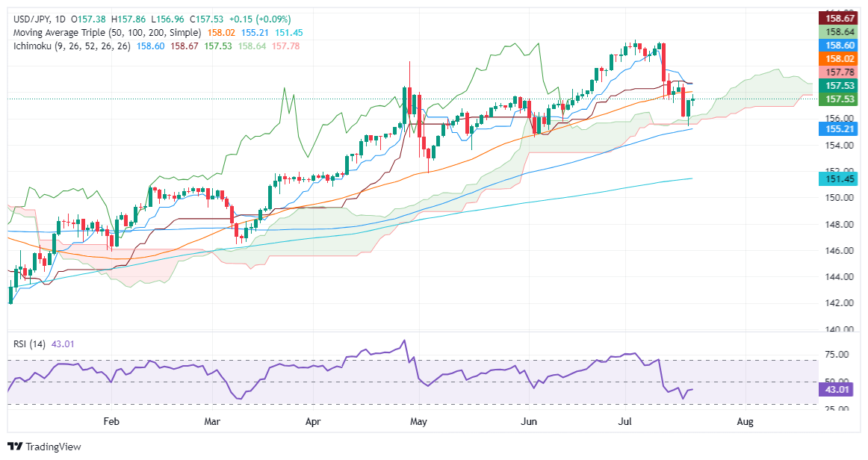868x460 pixels.
Task: Click the purple 43.01 RSI axis label
Action: 836,389
